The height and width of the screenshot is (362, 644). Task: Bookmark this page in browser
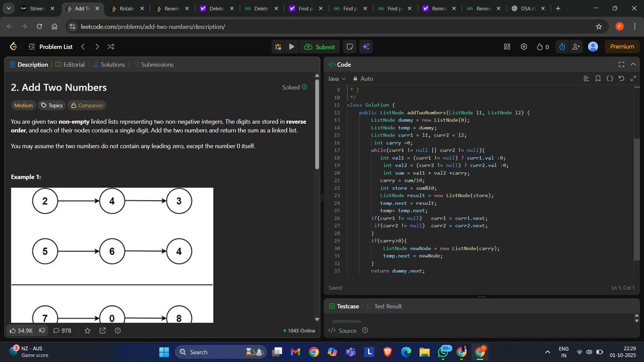tap(599, 26)
